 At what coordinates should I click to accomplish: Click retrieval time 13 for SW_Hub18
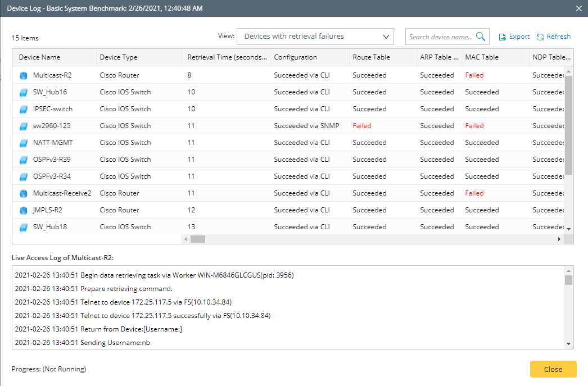click(x=191, y=227)
